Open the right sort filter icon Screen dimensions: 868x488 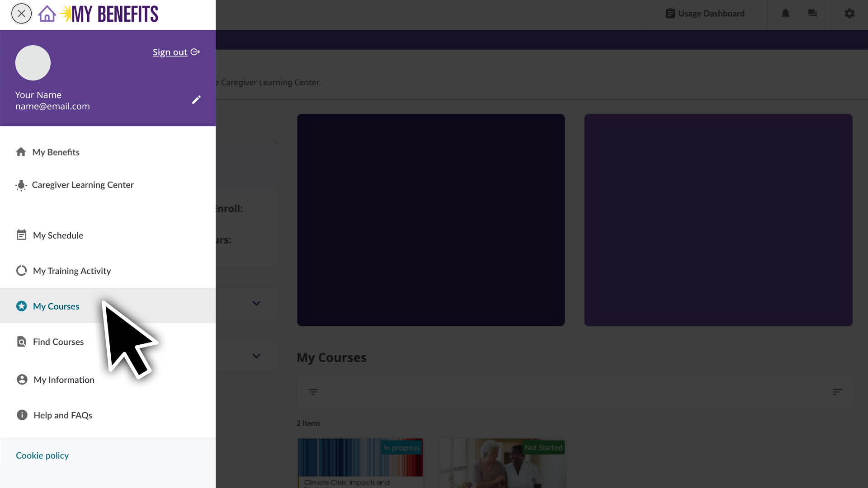(x=837, y=392)
